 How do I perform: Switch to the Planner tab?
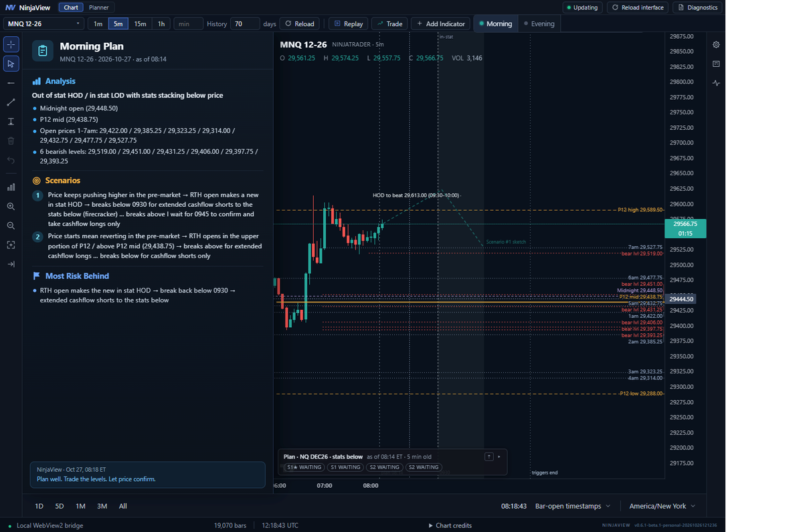[x=99, y=7]
